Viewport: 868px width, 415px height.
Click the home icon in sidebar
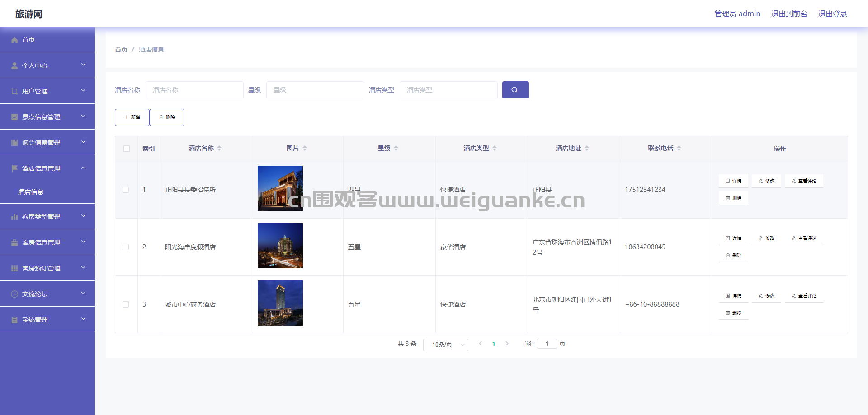(x=14, y=40)
